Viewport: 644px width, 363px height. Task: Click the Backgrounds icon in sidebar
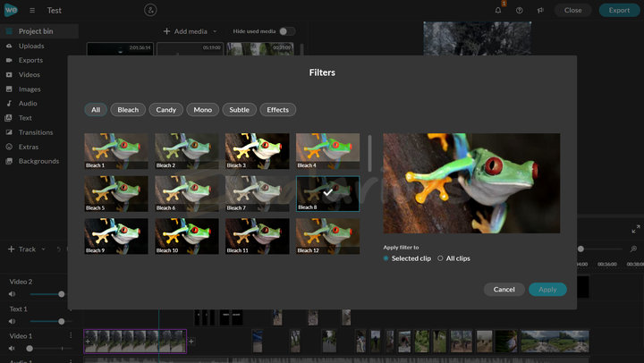pyautogui.click(x=9, y=161)
